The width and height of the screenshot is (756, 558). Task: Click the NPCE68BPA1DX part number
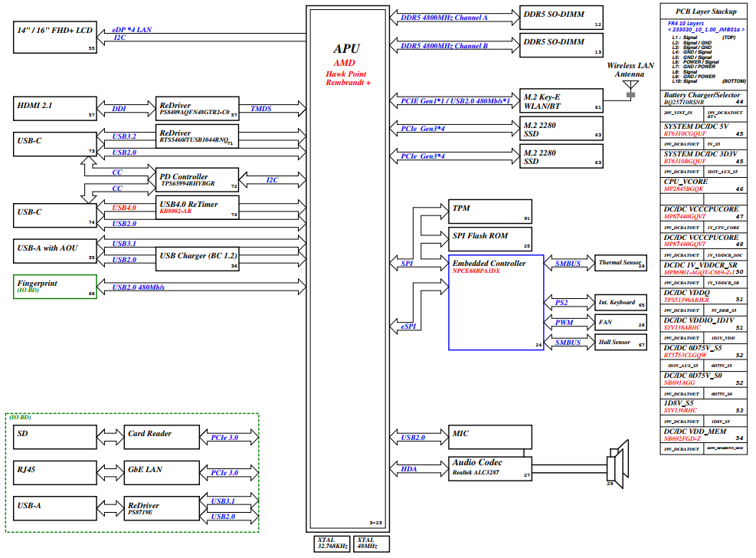pyautogui.click(x=476, y=271)
